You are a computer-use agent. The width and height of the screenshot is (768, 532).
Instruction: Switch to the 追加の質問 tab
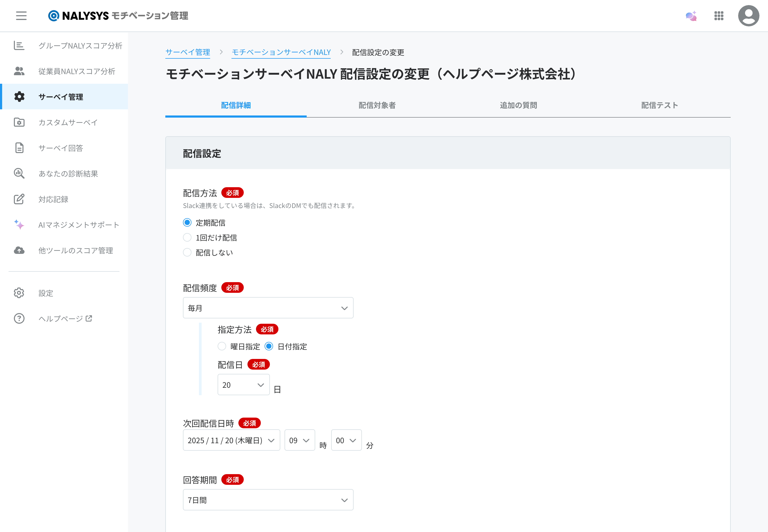(x=518, y=105)
